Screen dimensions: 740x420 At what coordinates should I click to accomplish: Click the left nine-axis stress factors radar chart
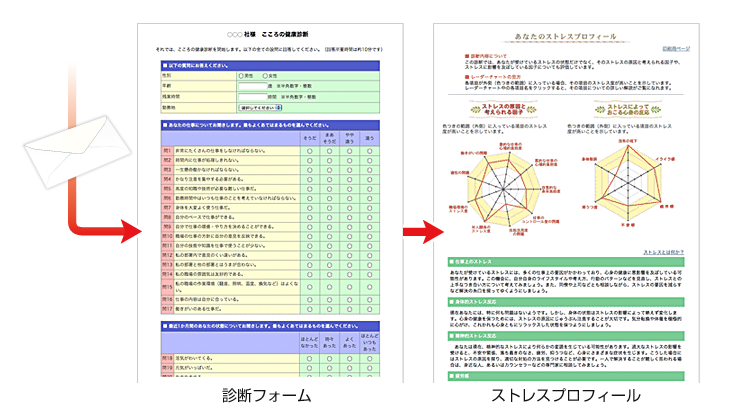[503, 189]
